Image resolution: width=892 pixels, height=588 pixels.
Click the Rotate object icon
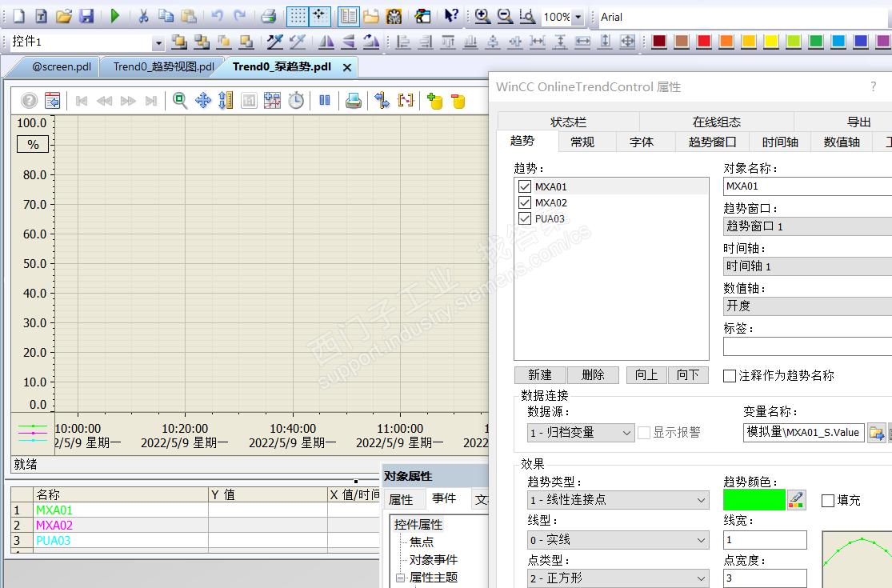coord(371,41)
